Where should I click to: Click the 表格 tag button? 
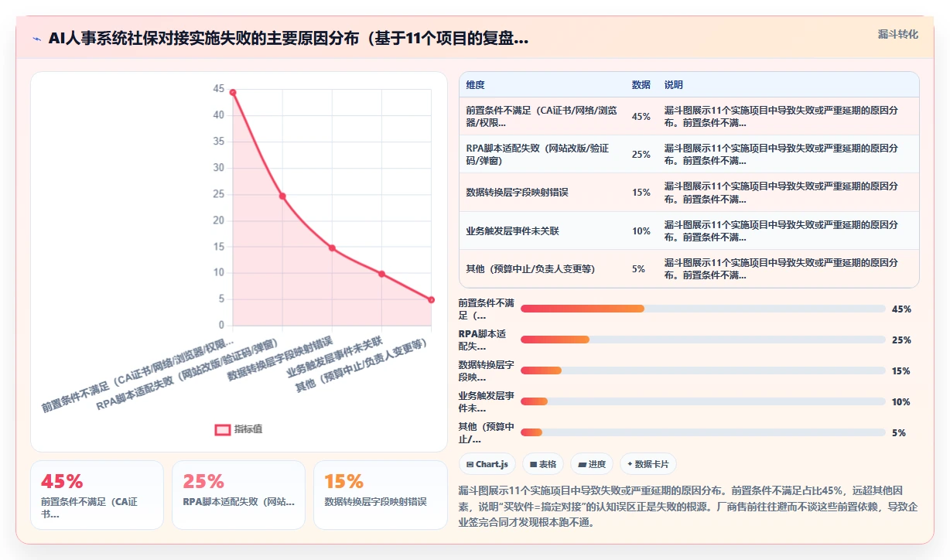click(543, 464)
